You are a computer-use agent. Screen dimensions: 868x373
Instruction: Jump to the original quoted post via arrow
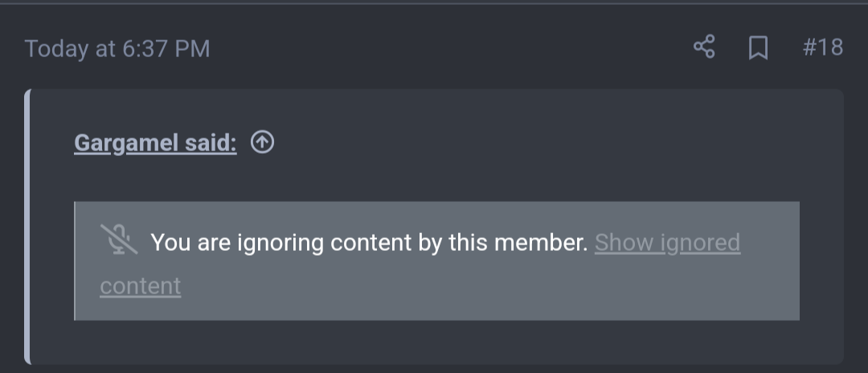pyautogui.click(x=262, y=142)
